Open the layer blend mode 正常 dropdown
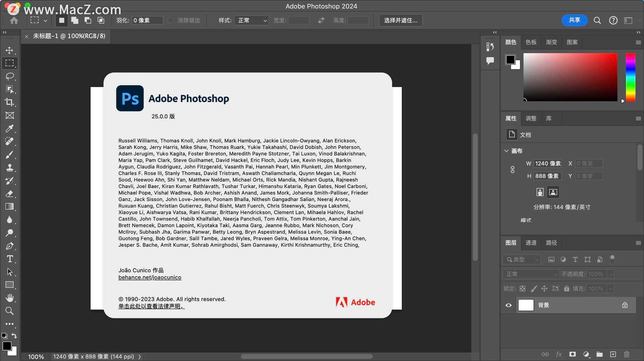Screen dimensions: 644x361 pyautogui.click(x=531, y=274)
